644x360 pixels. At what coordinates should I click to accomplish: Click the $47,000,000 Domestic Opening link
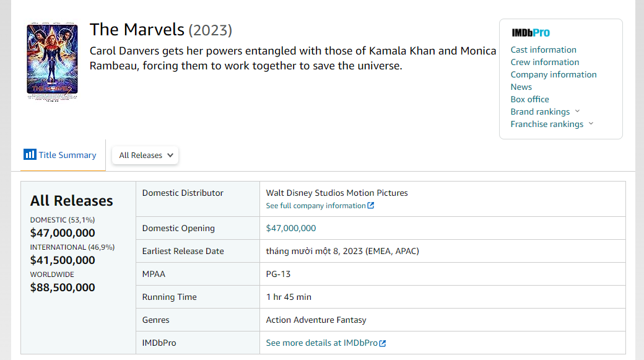290,228
